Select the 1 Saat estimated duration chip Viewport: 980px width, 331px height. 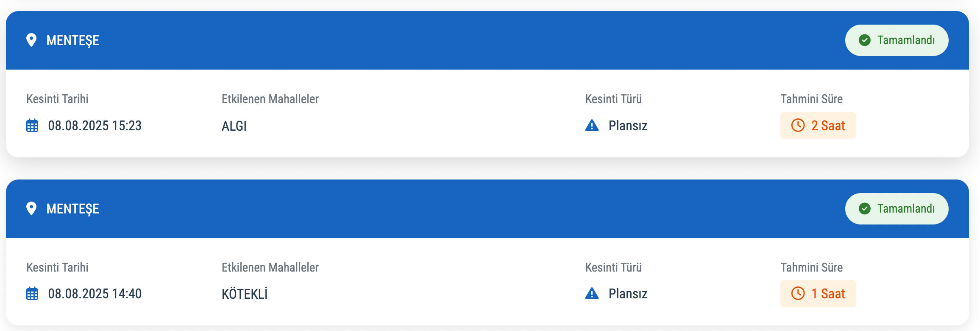pos(818,294)
